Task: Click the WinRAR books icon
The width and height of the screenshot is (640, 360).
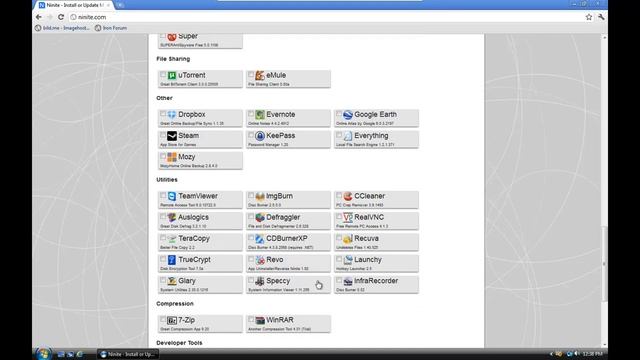Action: point(260,320)
